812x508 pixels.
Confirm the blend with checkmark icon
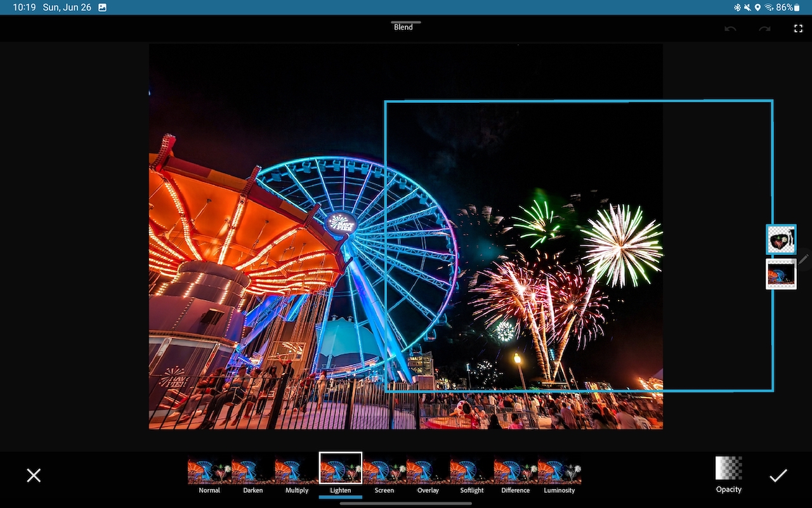coord(778,476)
